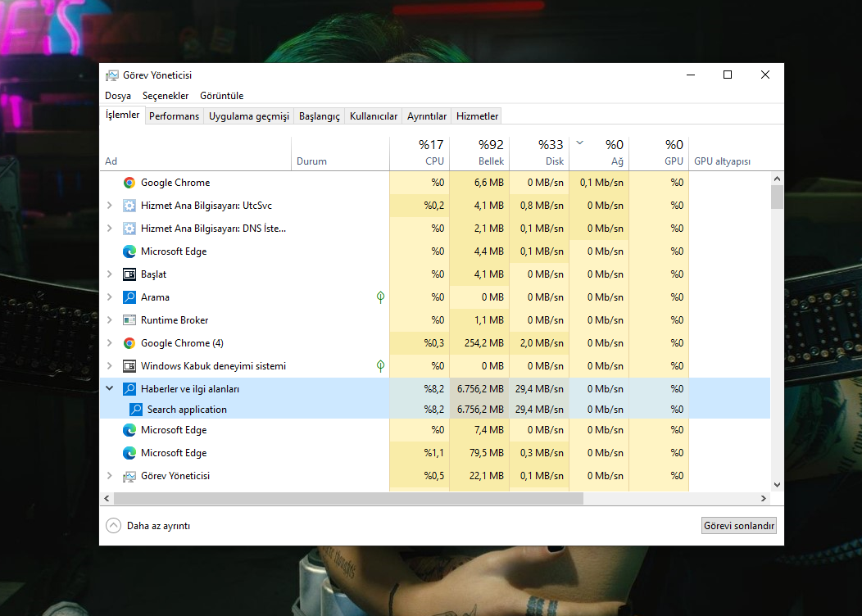The image size is (862, 616).
Task: Switch to the Uygulama geçmişi tab
Action: tap(248, 116)
